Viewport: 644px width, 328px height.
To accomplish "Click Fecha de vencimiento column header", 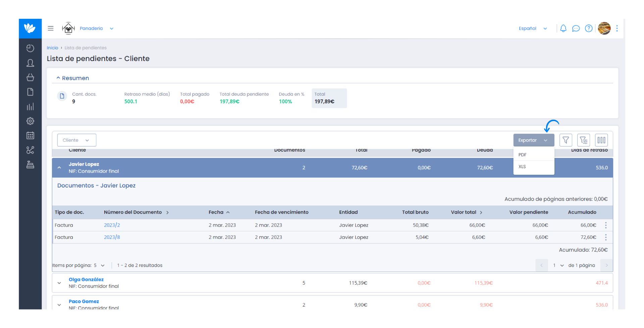I will click(282, 212).
